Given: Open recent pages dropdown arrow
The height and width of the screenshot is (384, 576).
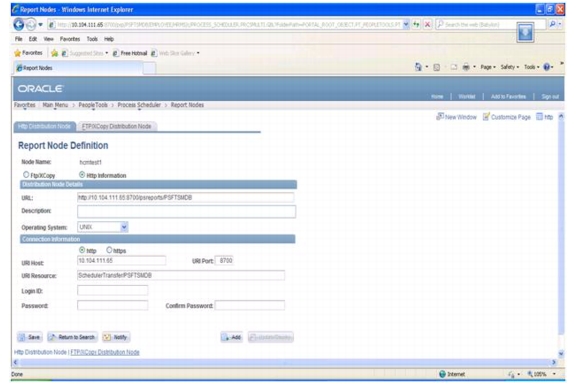Looking at the screenshot, I should (40, 25).
